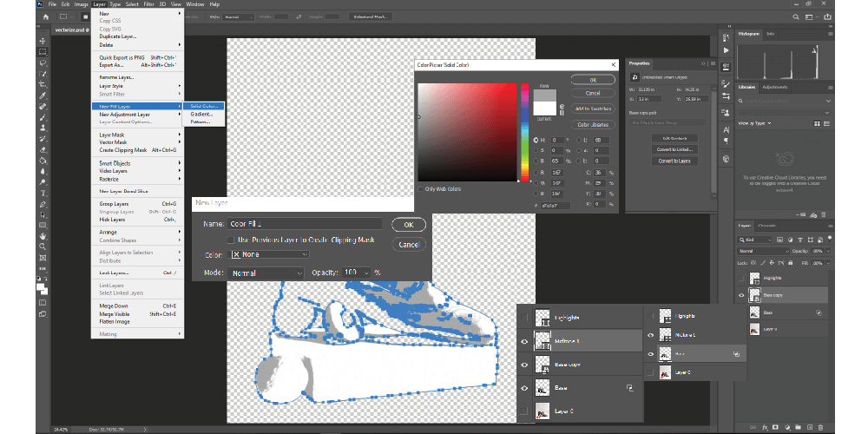Image resolution: width=868 pixels, height=434 pixels.
Task: Open the Kind filter dropdown in Layers
Action: (x=754, y=240)
